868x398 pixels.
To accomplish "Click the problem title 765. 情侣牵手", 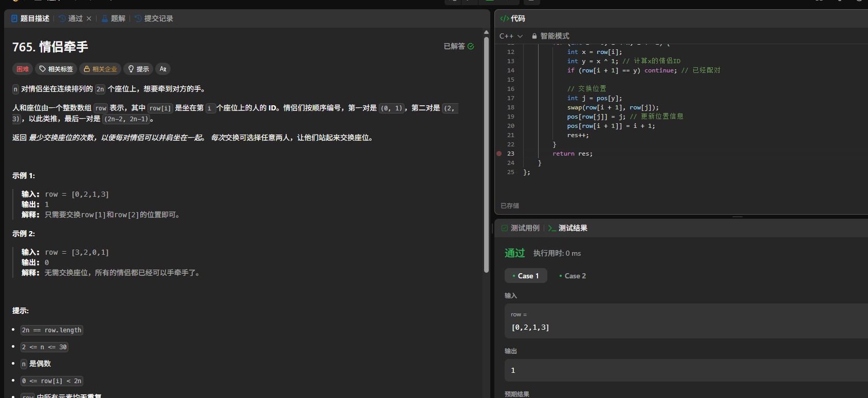I will [x=50, y=47].
